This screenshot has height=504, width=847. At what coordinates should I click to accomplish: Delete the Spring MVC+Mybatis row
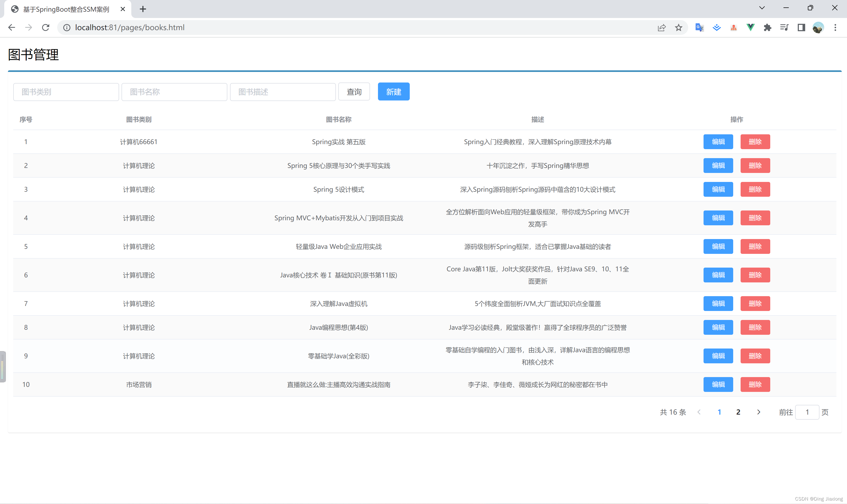pos(755,218)
